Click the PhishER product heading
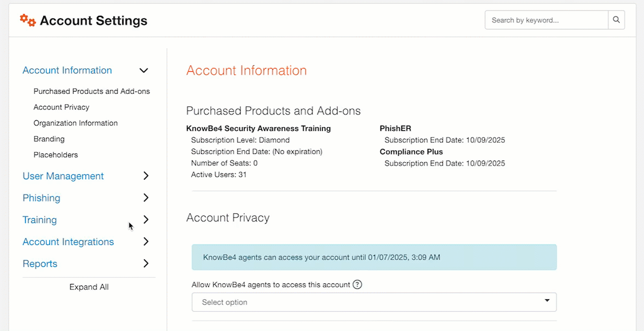644x331 pixels. click(395, 129)
